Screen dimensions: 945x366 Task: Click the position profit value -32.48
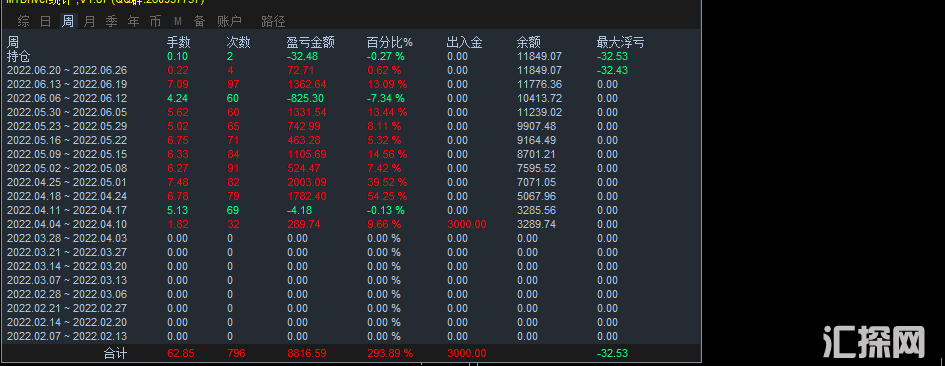tap(303, 56)
